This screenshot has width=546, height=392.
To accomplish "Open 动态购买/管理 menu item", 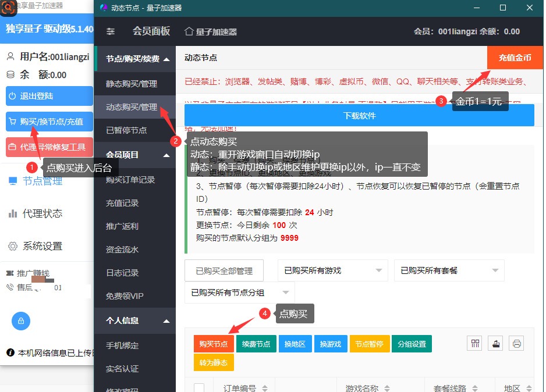I will point(136,107).
